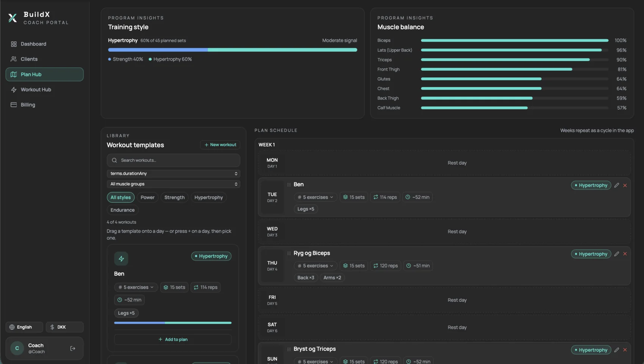The height and width of the screenshot is (364, 644).
Task: Expand 5 exercises on Sunday Bryst og Triceps
Action: tap(315, 361)
